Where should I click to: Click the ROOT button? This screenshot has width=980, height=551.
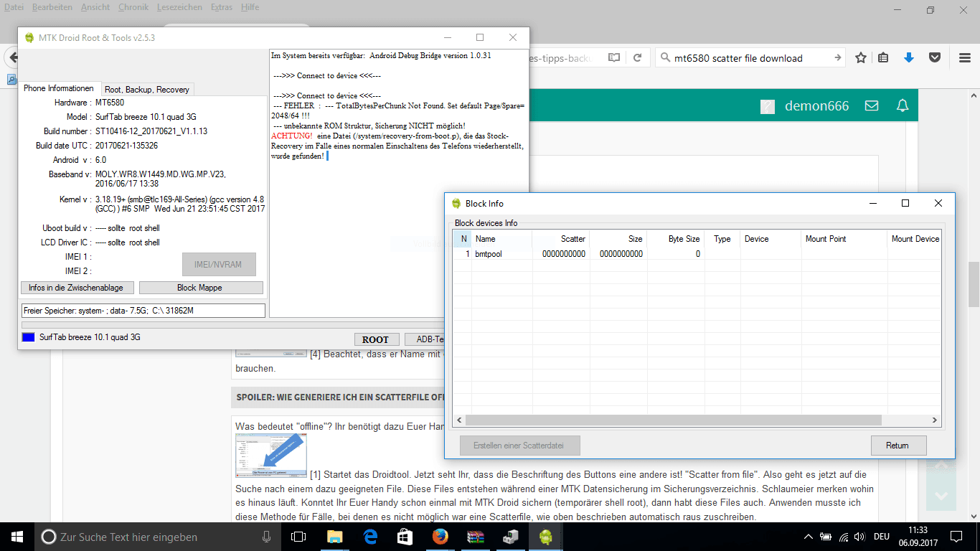[375, 339]
